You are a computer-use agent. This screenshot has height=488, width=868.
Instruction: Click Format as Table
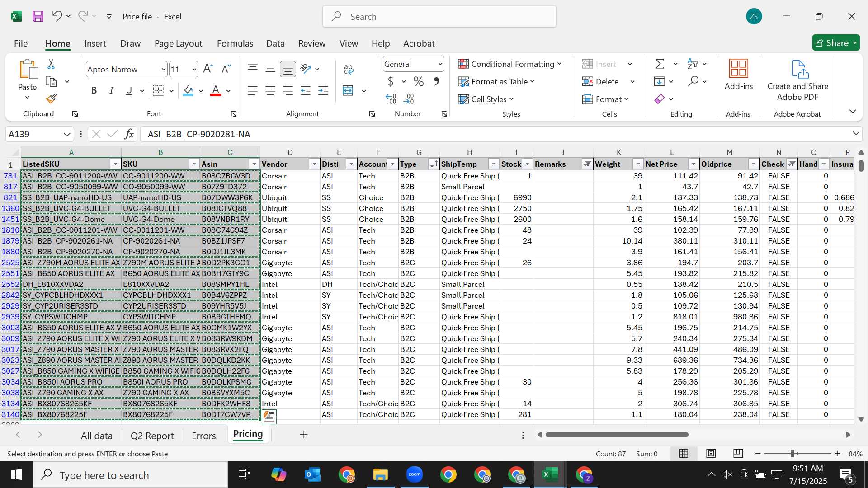[496, 81]
